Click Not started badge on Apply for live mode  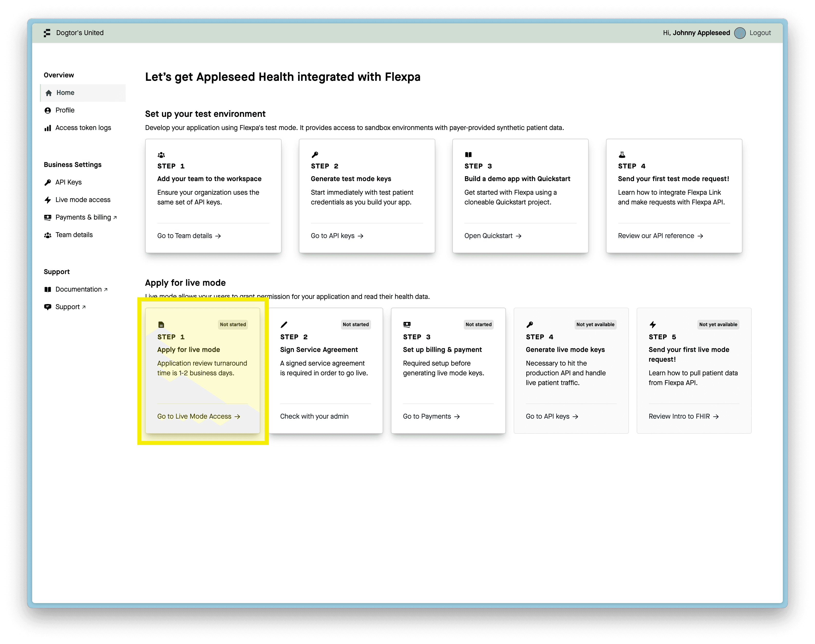(233, 325)
